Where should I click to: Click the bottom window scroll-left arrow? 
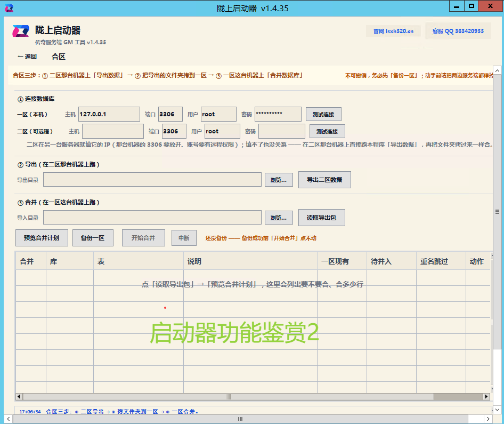click(x=9, y=419)
